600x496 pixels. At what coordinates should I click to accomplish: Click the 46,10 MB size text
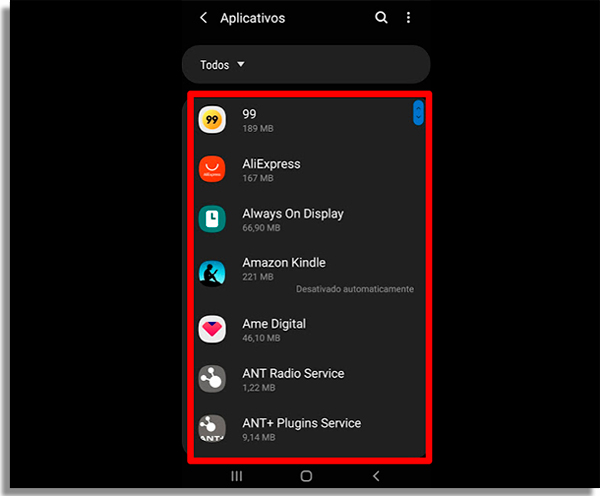[x=261, y=338]
